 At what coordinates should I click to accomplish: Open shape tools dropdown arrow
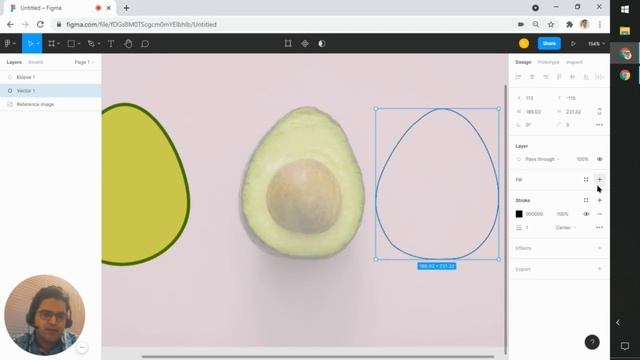79,44
